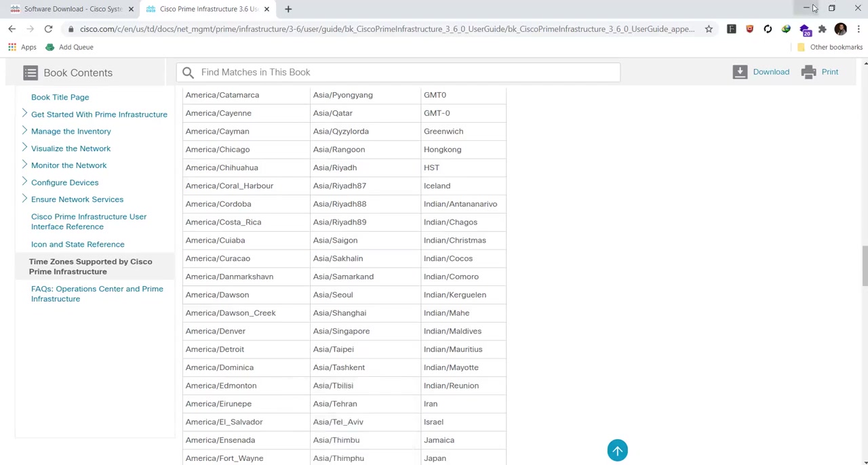Expand the Configure Devices section
The image size is (868, 465).
(x=24, y=182)
